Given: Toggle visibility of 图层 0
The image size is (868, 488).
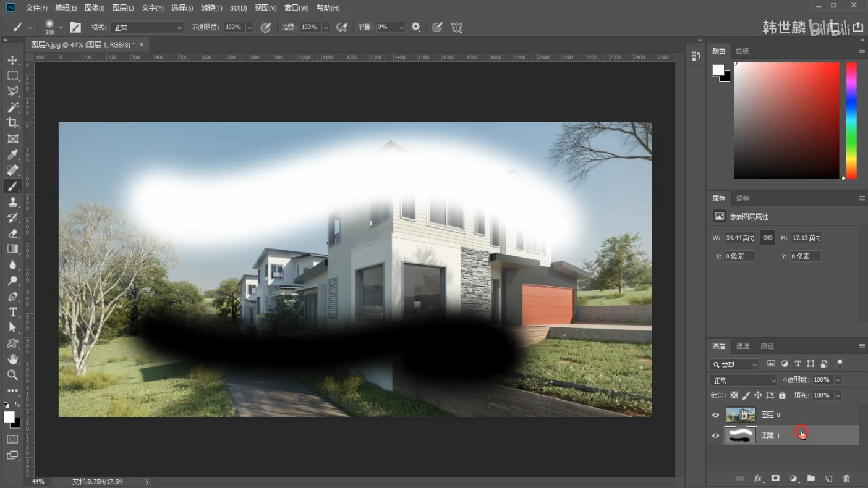Looking at the screenshot, I should tap(716, 415).
